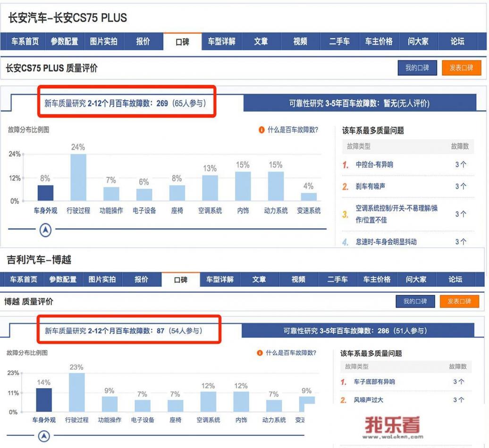
Task: Click the 23% 行驶过程 bar in 博越 chart
Action: (x=77, y=392)
